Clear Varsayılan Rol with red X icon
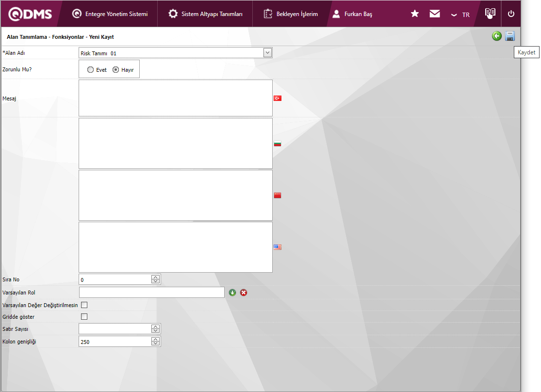This screenshot has height=392, width=541. pyautogui.click(x=244, y=293)
